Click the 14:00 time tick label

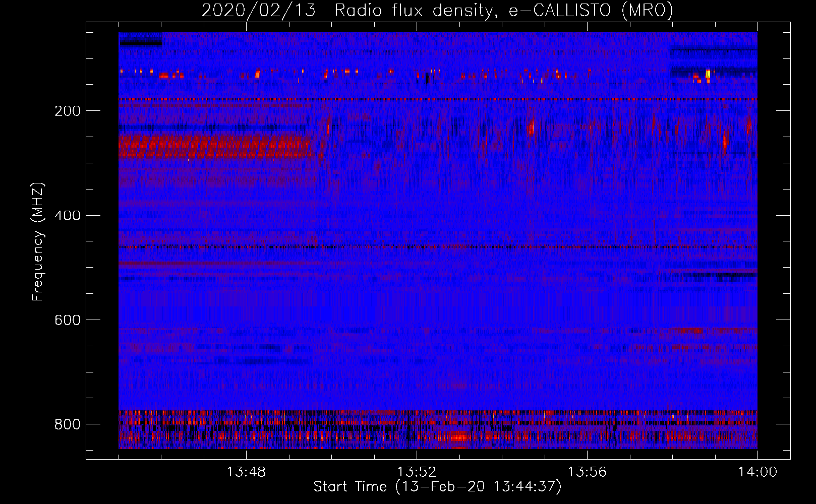[x=757, y=472]
